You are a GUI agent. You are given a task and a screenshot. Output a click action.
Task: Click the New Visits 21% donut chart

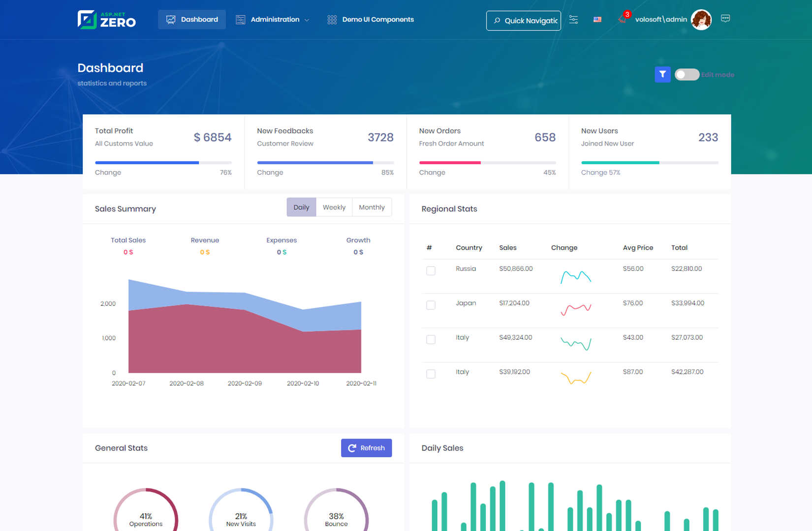click(241, 510)
